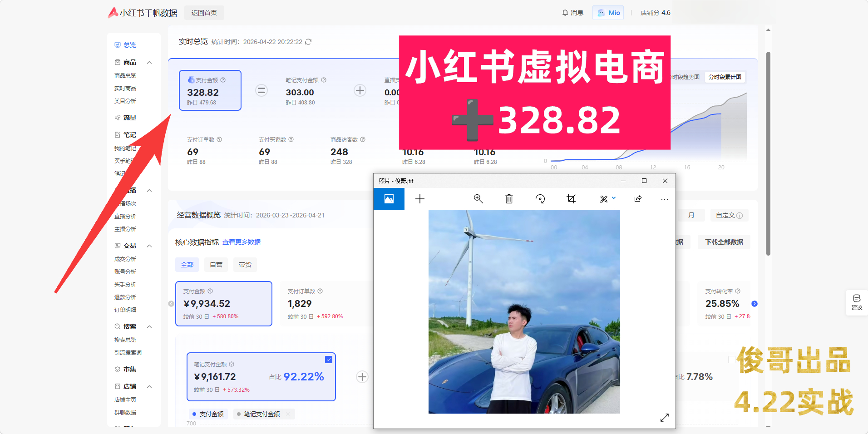
Task: Switch to the 全部 filter tab
Action: (187, 265)
